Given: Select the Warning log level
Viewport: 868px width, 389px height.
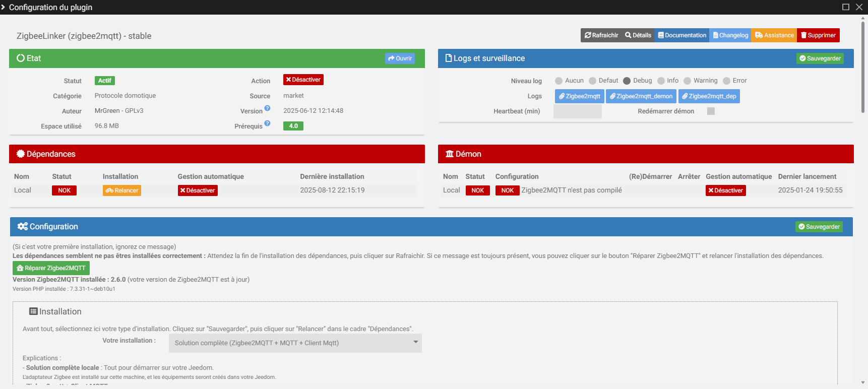Looking at the screenshot, I should [x=687, y=81].
